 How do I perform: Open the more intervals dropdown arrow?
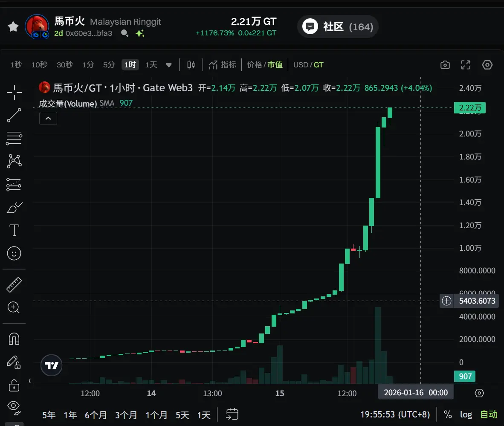[x=169, y=65]
